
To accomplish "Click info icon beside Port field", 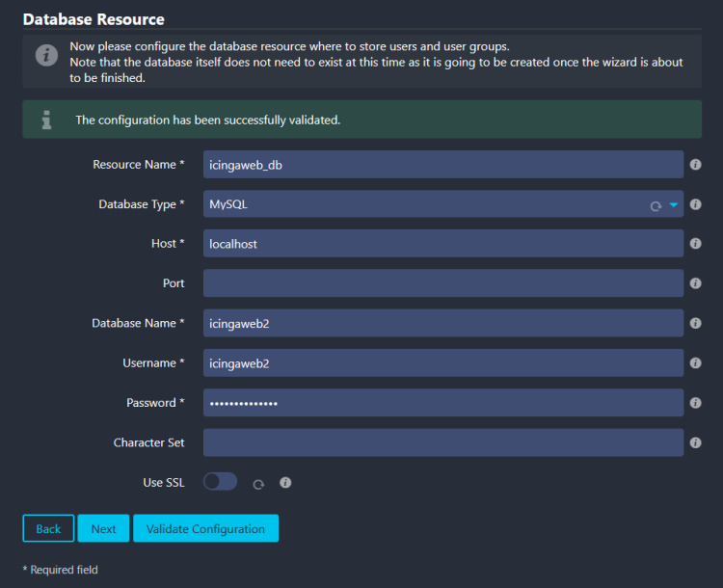I will 696,284.
